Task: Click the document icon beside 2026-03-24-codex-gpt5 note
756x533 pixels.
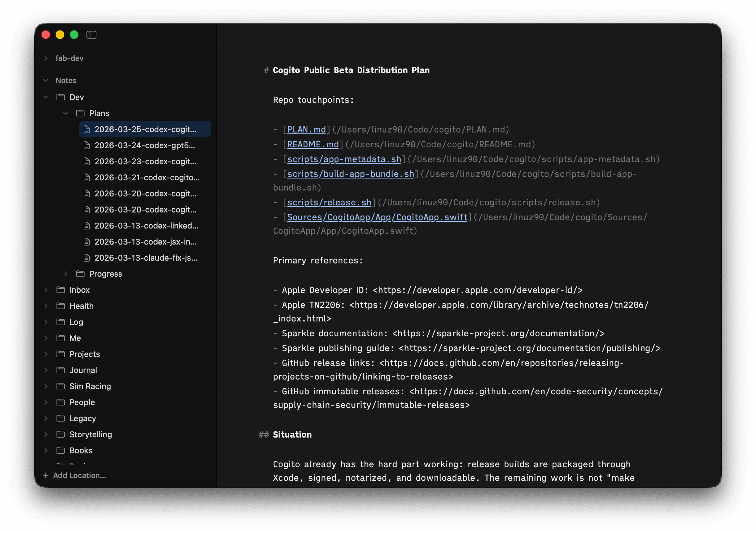Action: tap(86, 145)
